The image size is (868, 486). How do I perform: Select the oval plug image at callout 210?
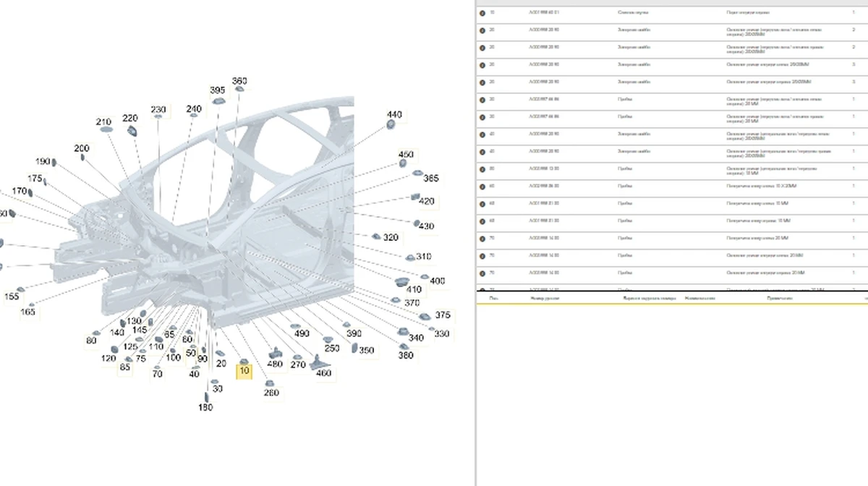coord(106,129)
